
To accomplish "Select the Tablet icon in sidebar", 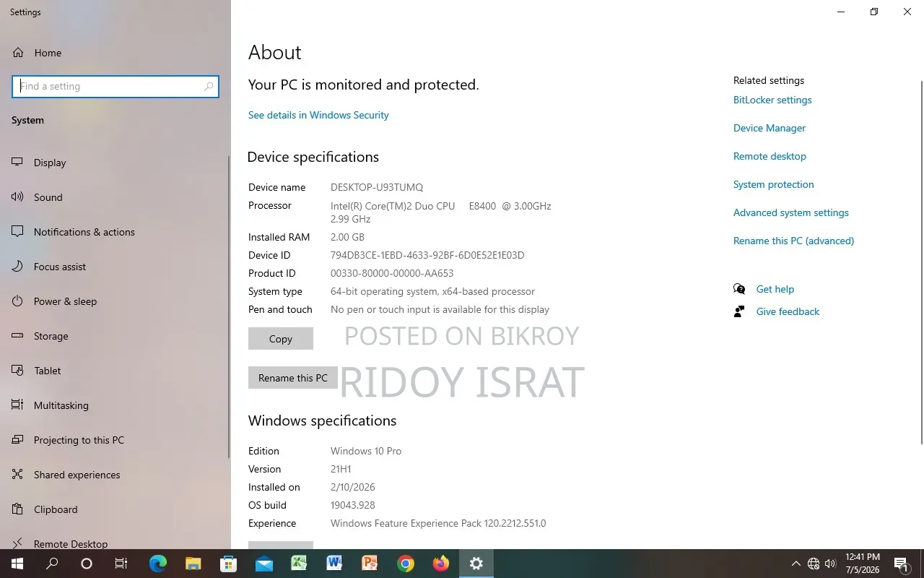I will [x=18, y=371].
